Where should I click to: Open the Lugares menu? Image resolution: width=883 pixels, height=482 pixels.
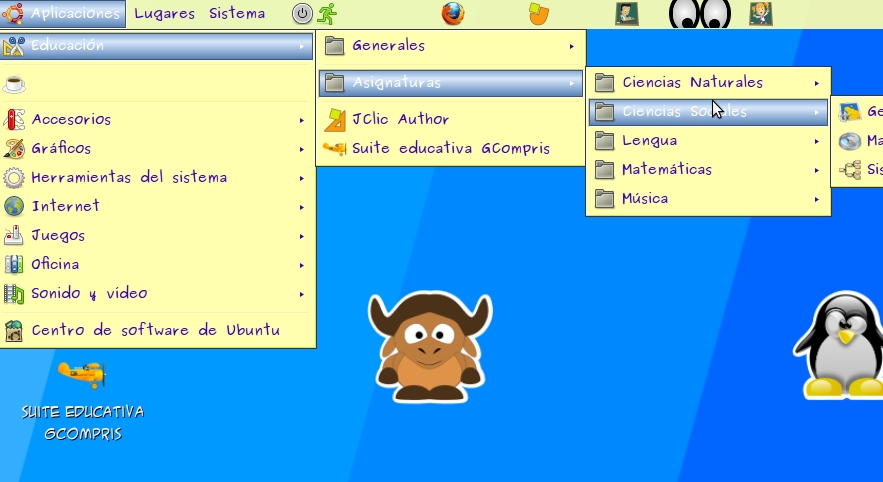coord(164,14)
